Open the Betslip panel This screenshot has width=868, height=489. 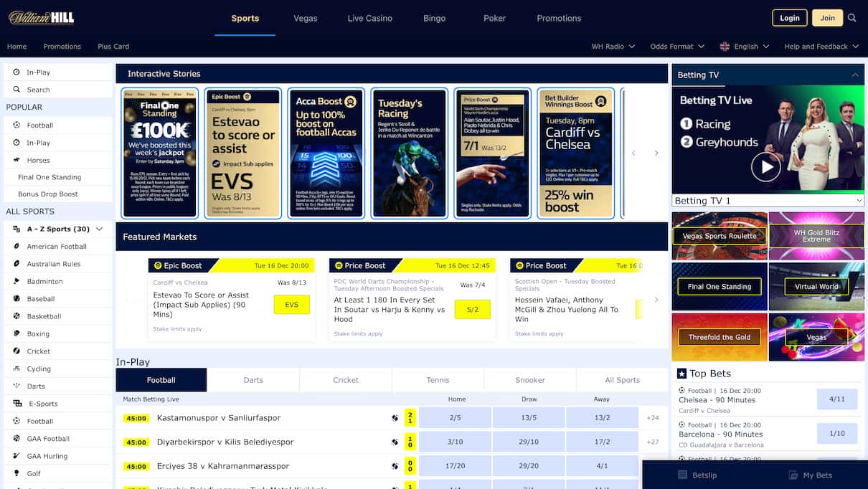(x=697, y=475)
